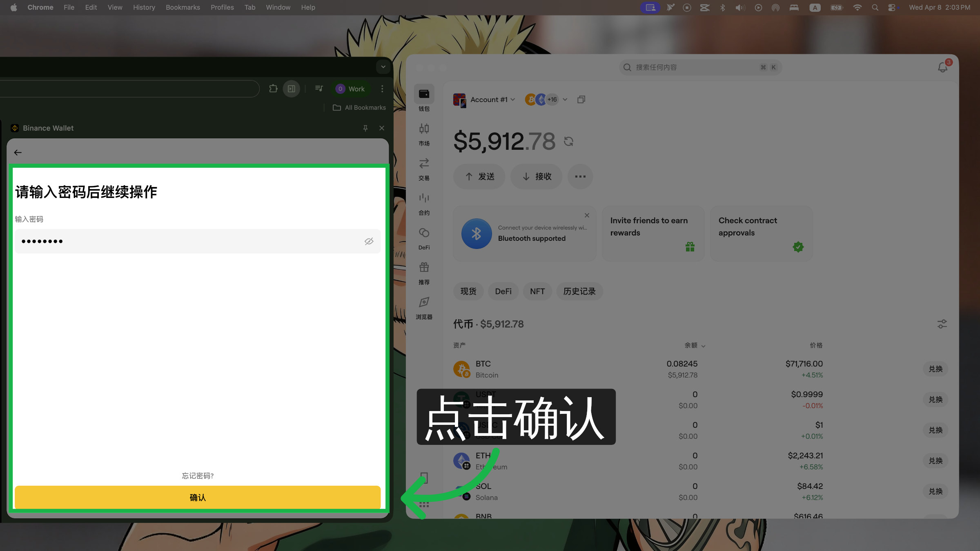Open the Chrome menu in menu bar
The height and width of the screenshot is (551, 980).
coord(40,7)
